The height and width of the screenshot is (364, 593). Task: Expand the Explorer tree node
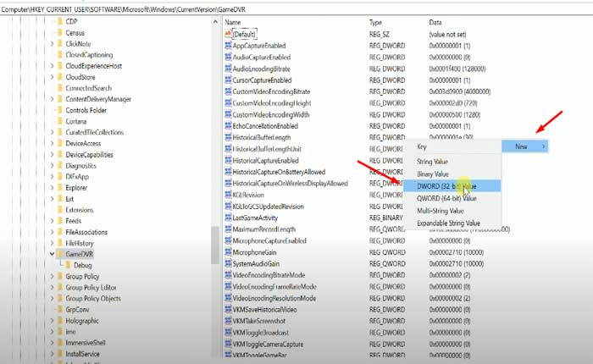pos(53,187)
